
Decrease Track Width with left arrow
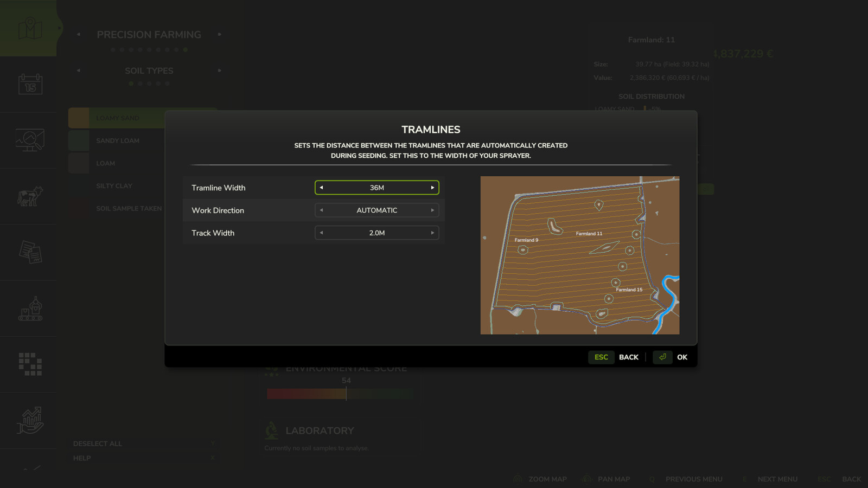pos(321,233)
